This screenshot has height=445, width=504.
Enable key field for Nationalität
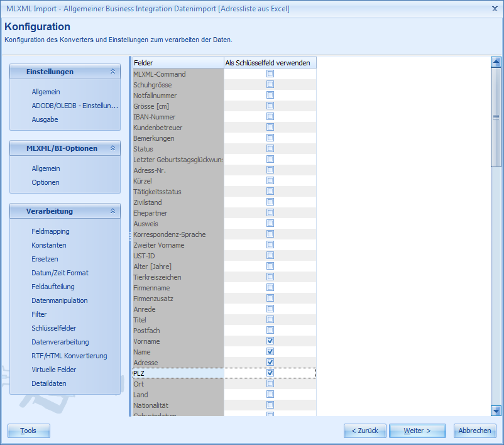coord(270,405)
